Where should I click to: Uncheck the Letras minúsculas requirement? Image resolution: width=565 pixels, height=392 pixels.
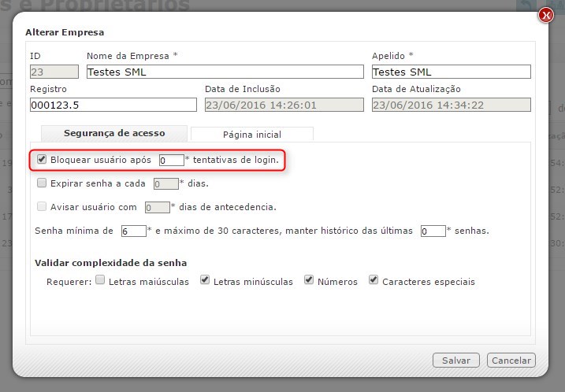pyautogui.click(x=205, y=280)
